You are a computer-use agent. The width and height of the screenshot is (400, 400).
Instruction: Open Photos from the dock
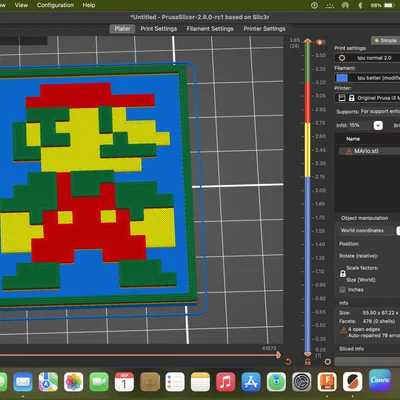74,382
